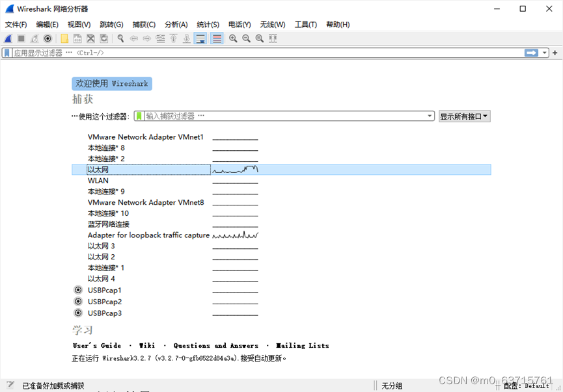Save the capture file icon
563x392 pixels.
tap(77, 38)
